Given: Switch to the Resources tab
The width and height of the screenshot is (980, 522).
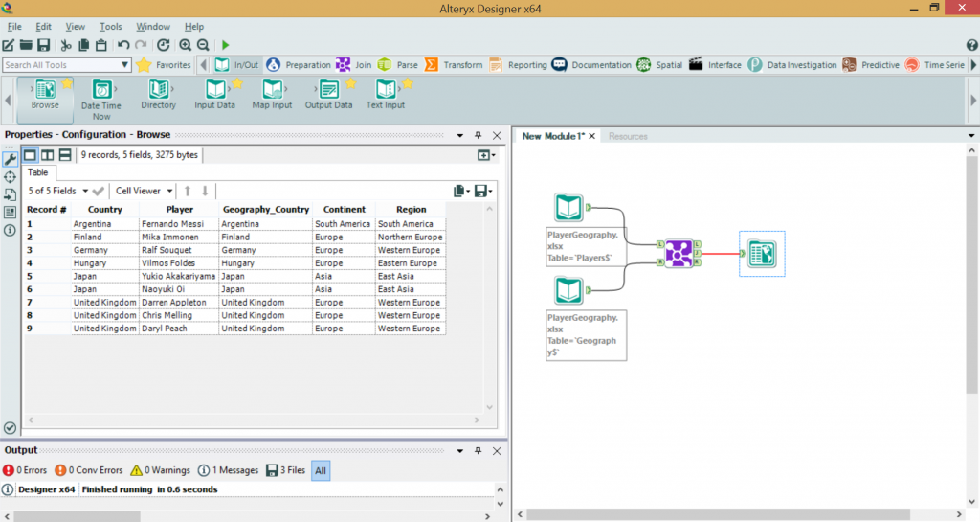Looking at the screenshot, I should (628, 136).
